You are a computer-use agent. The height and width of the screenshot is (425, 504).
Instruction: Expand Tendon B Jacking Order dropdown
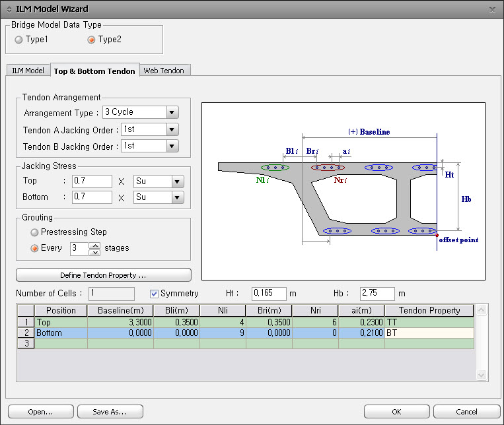coord(172,146)
